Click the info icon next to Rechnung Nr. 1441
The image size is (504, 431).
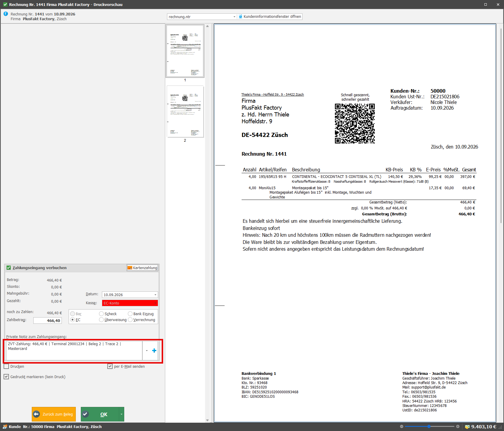6,14
